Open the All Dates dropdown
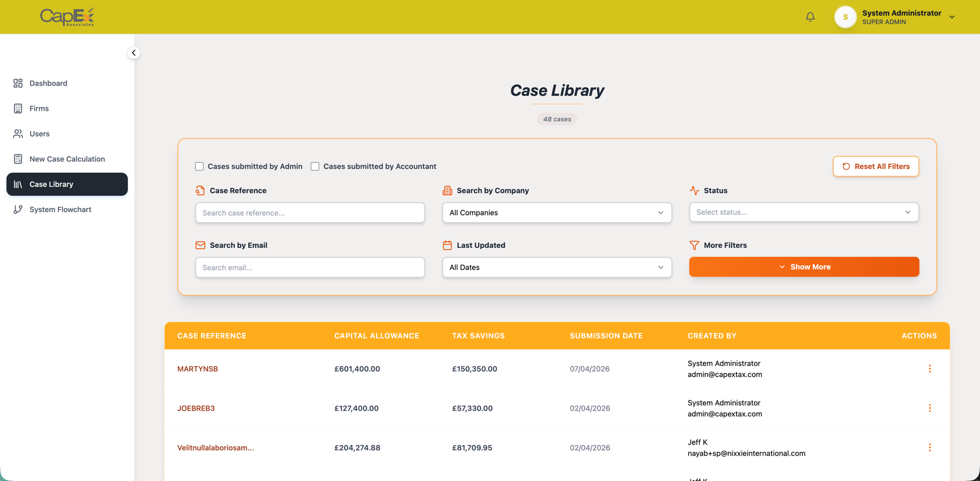The height and width of the screenshot is (481, 980). [x=556, y=267]
